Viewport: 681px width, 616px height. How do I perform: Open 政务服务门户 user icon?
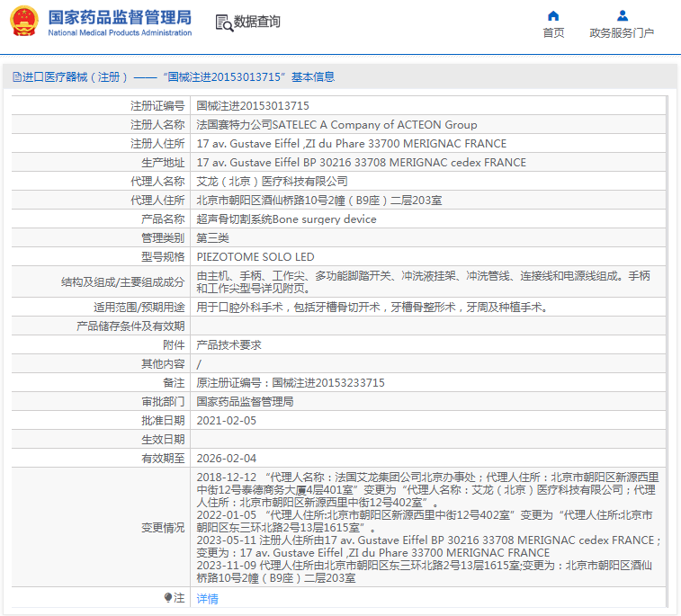[x=622, y=16]
